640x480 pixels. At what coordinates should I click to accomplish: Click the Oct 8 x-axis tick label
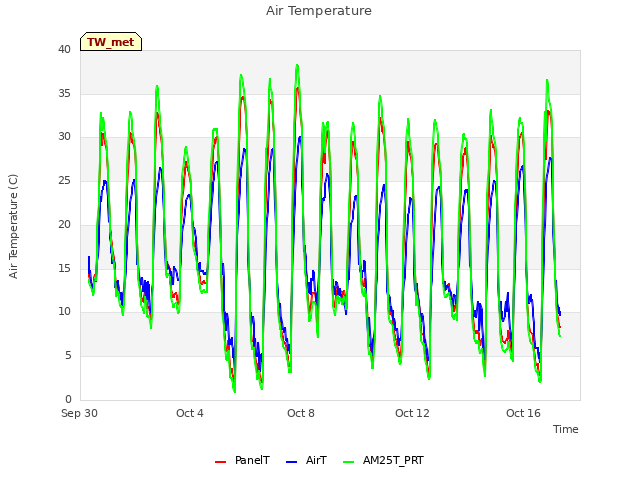coord(301,413)
